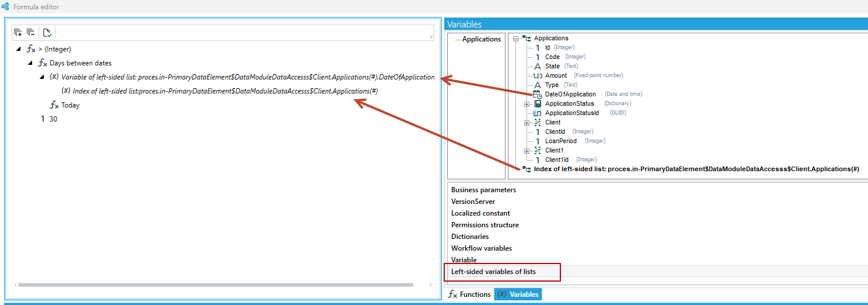This screenshot has width=868, height=305.
Task: Click integer icon beside ClientId
Action: click(x=538, y=132)
